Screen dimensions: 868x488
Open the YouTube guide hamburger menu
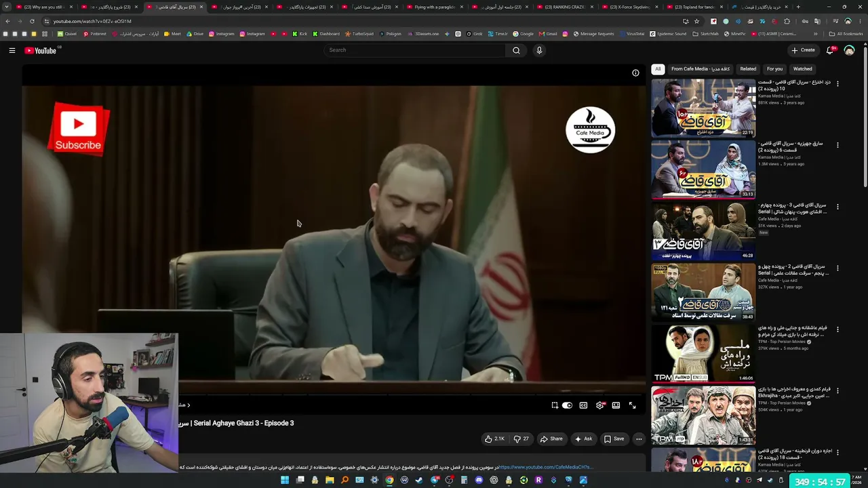pyautogui.click(x=12, y=50)
